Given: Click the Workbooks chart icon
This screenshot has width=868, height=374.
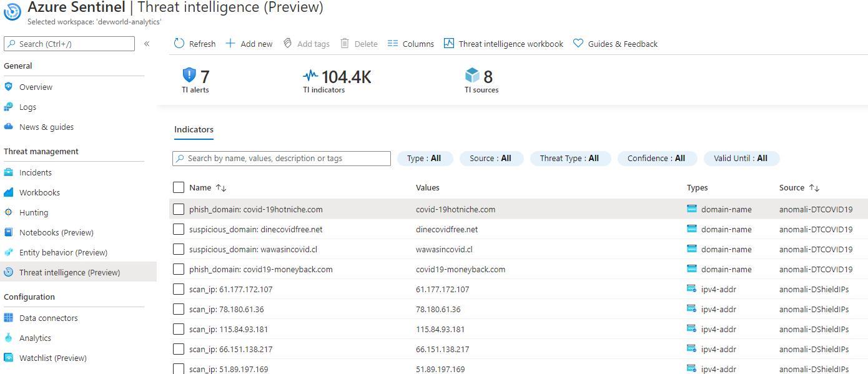Looking at the screenshot, I should coord(8,192).
